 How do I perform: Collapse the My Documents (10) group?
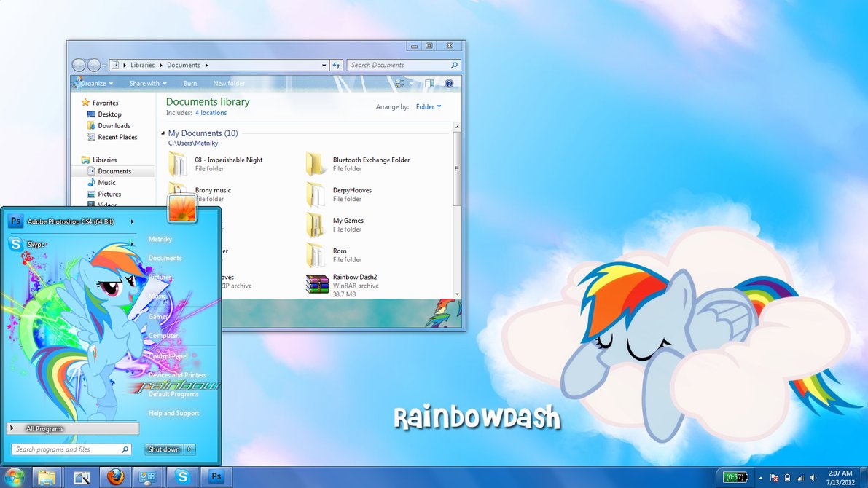[x=163, y=133]
